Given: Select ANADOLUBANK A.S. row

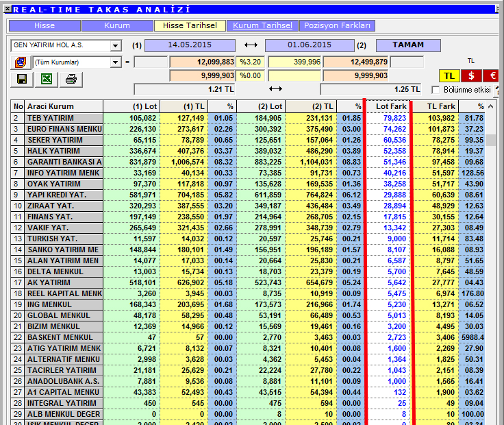Looking at the screenshot, I should (x=247, y=381).
